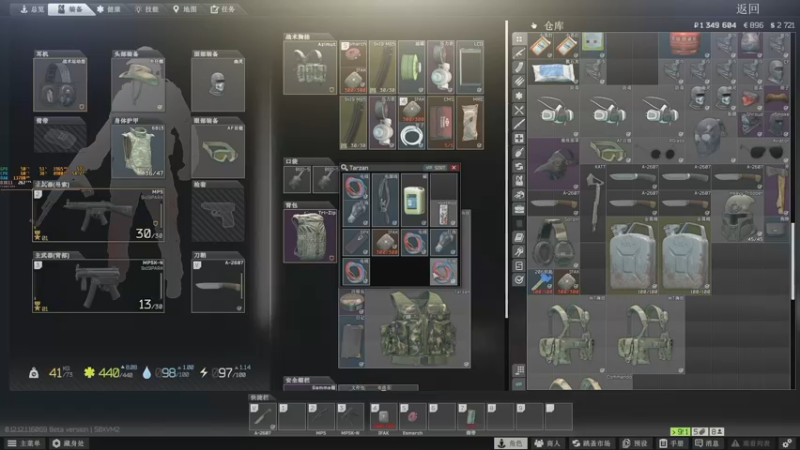
Task: Select the red axe in stash
Action: [x=777, y=190]
